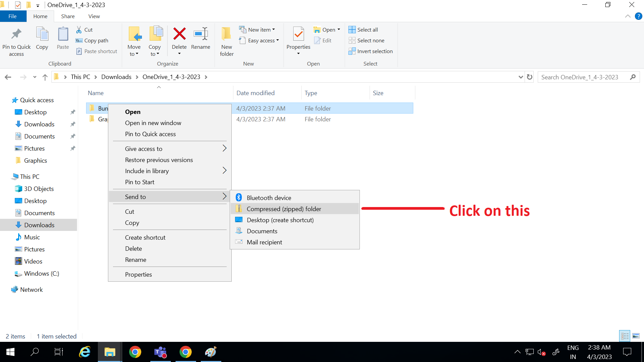Select Graphics in Quick access
This screenshot has width=644, height=362.
(x=35, y=160)
